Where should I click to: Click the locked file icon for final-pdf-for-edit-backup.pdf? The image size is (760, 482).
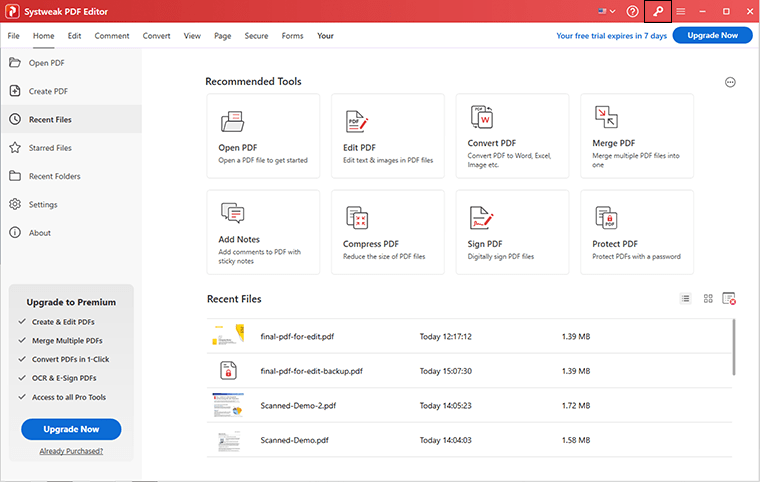point(228,370)
